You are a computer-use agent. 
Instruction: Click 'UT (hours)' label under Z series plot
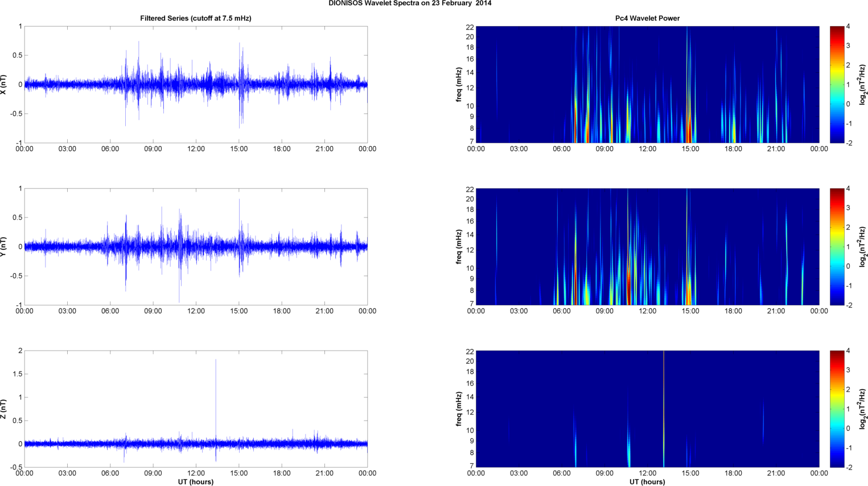(x=196, y=481)
